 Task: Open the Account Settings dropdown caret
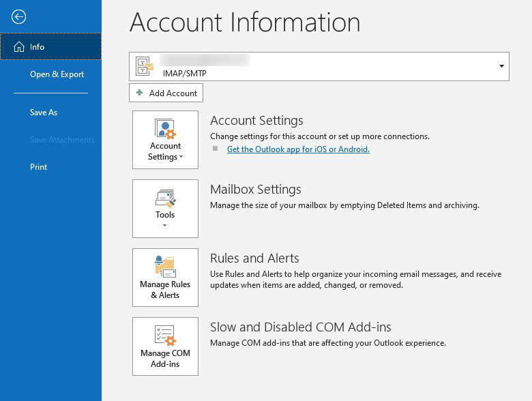(x=181, y=158)
